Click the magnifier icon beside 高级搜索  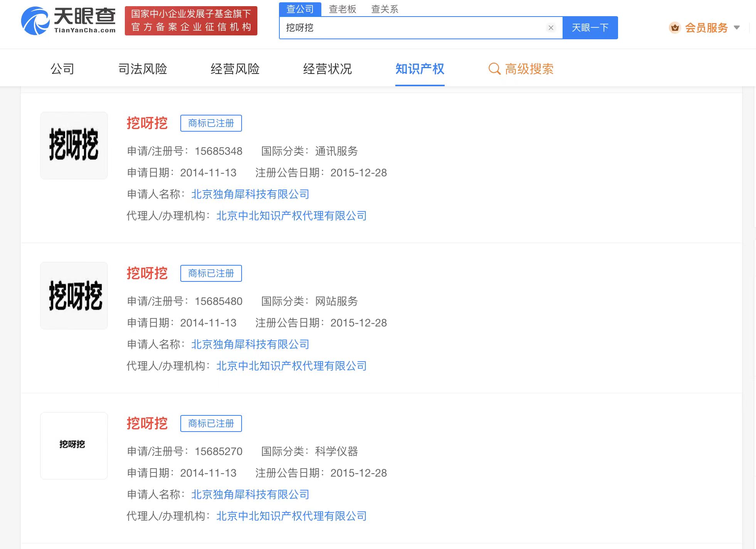494,69
